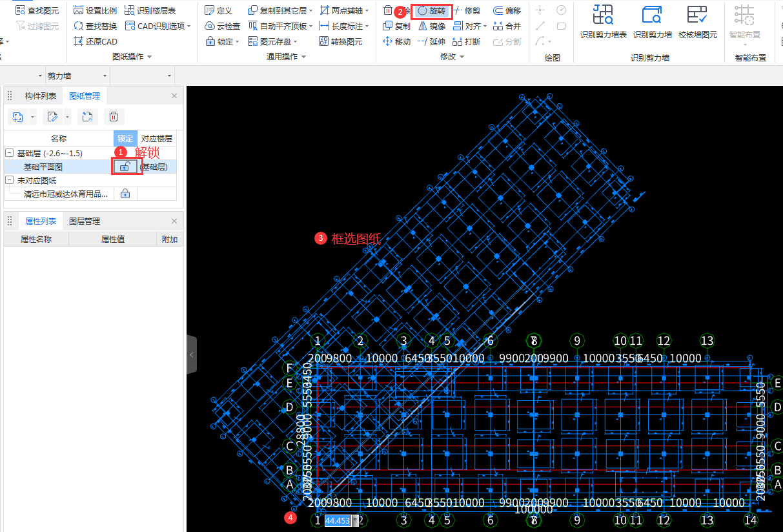Select the 延伸 (extend) tool

click(x=431, y=41)
